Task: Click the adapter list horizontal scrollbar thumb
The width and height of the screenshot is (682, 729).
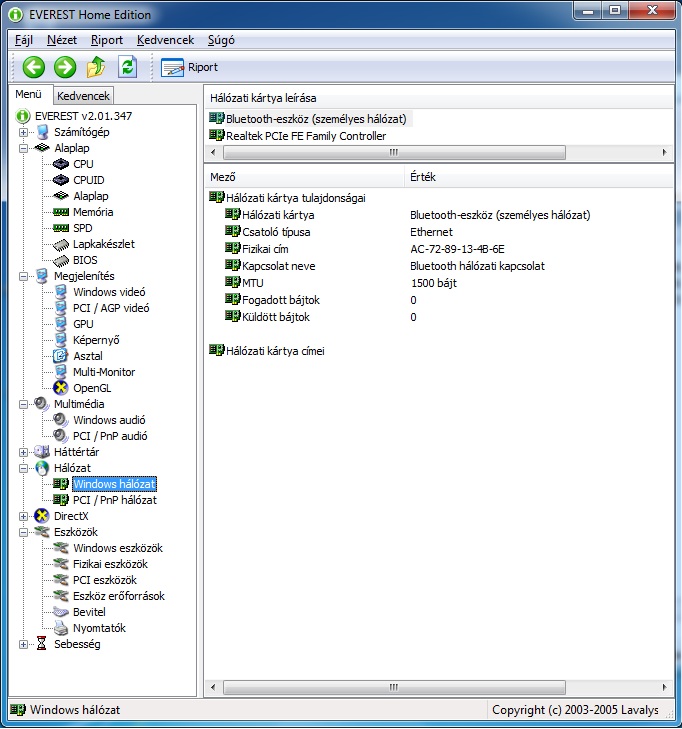Action: (x=394, y=152)
